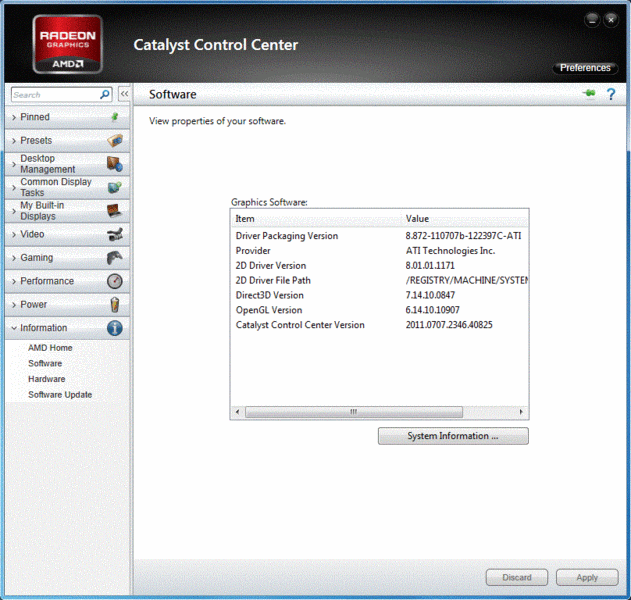Click the horizontal scrollbar thumb
Viewport: 631px width, 600px height.
tap(354, 412)
